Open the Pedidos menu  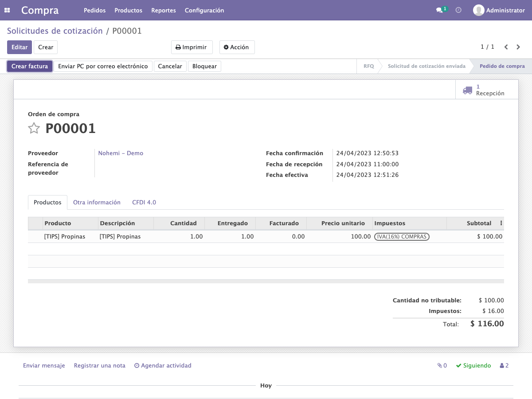[x=94, y=10]
